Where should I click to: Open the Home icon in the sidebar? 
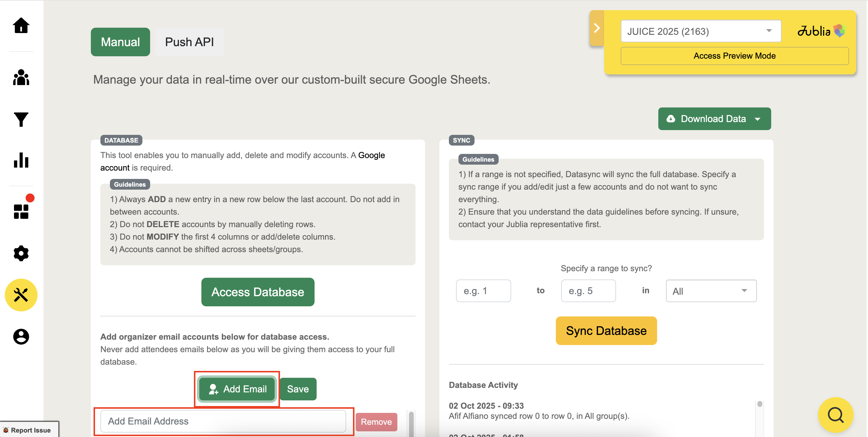click(x=21, y=26)
